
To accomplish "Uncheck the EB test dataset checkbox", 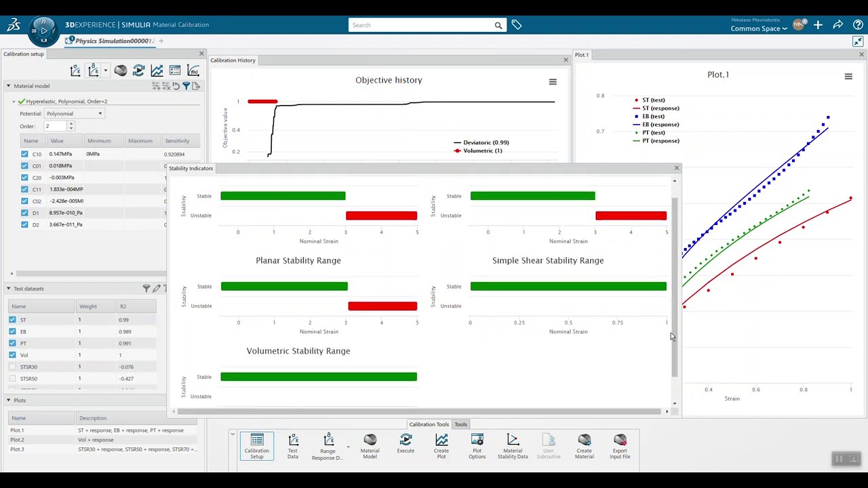I will [x=12, y=331].
